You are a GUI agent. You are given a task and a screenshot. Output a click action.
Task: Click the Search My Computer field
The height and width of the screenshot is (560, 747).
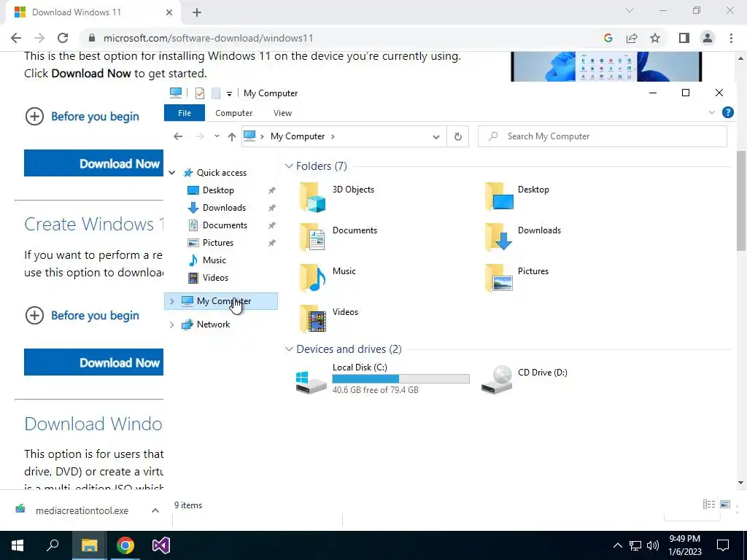pyautogui.click(x=602, y=136)
